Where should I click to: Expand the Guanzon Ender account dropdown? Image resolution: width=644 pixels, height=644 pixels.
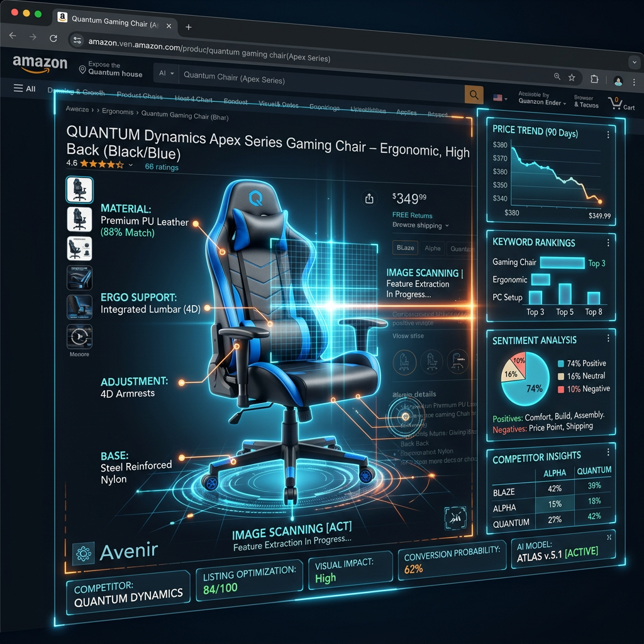point(542,102)
